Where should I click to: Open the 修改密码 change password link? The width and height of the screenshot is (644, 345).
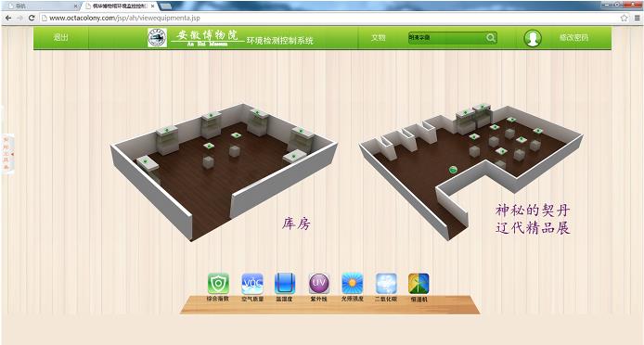[573, 37]
